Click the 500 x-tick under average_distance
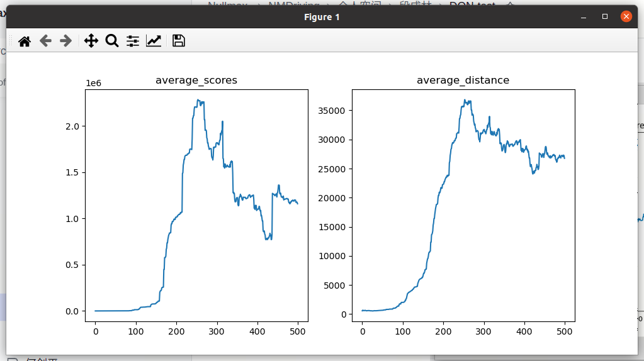Screen dimensions: 644x361 (x=565, y=331)
